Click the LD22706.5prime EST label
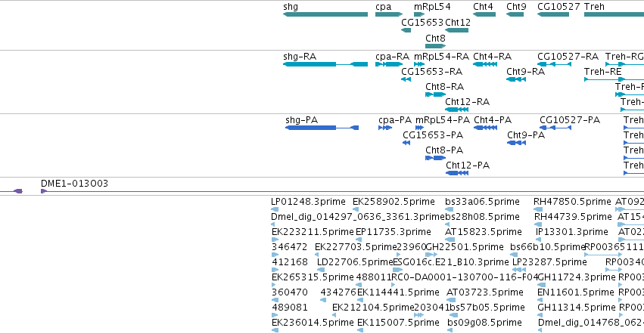 pyautogui.click(x=355, y=263)
